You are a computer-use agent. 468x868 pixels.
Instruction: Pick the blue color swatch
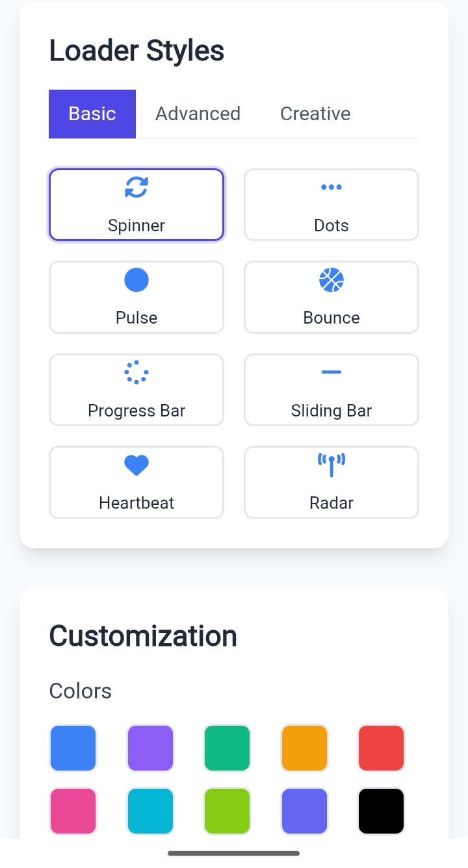pos(73,748)
